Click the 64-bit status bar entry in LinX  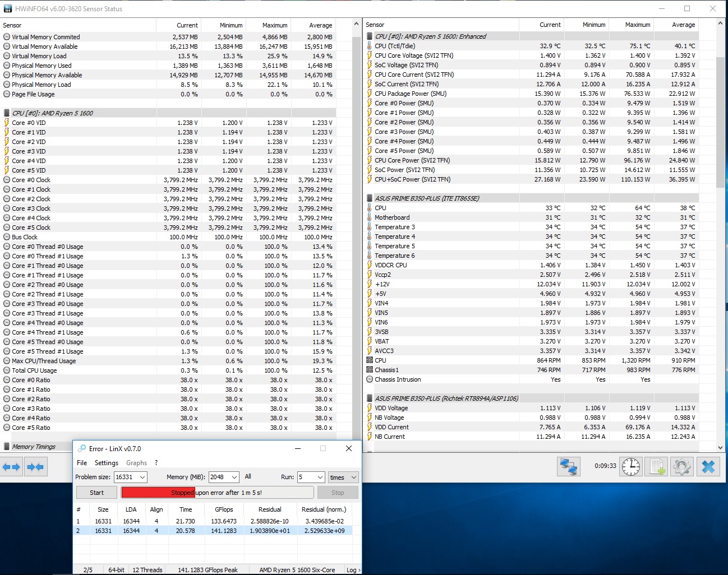[117, 570]
